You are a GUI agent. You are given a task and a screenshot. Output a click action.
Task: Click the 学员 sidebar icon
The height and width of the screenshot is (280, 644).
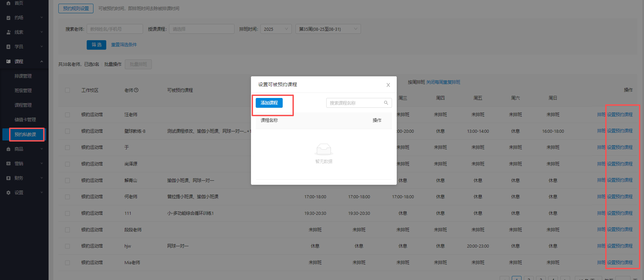(8, 47)
